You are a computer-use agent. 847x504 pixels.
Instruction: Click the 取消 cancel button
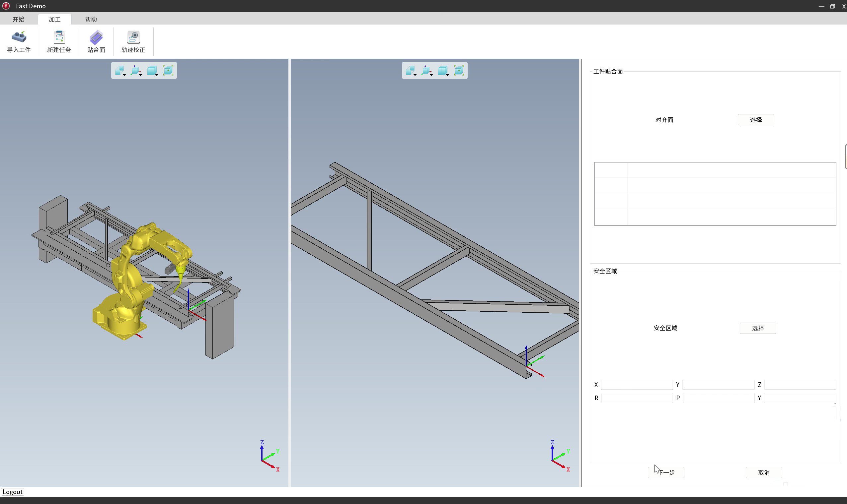tap(764, 472)
